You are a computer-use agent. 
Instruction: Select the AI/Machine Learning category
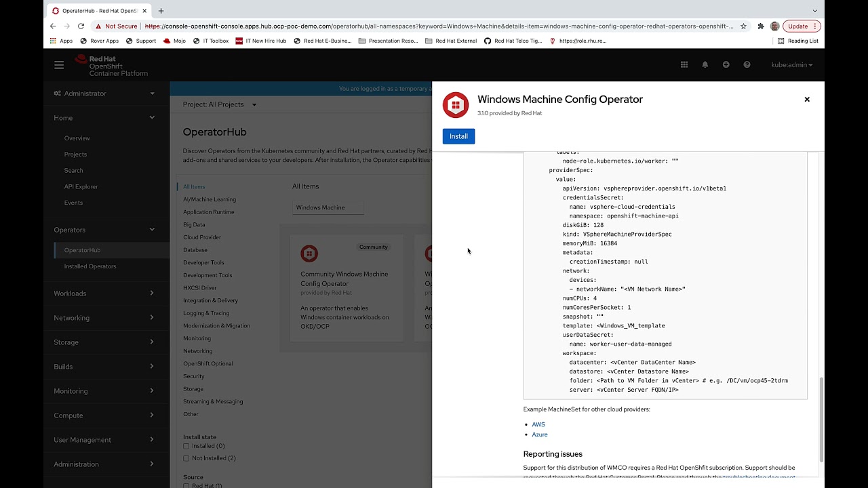pyautogui.click(x=210, y=199)
